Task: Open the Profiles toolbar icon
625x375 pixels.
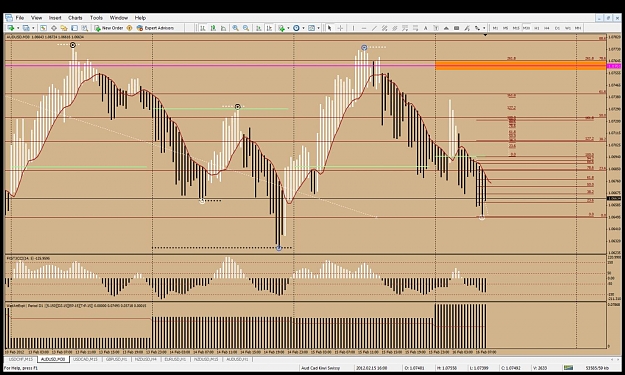Action: pyautogui.click(x=26, y=28)
